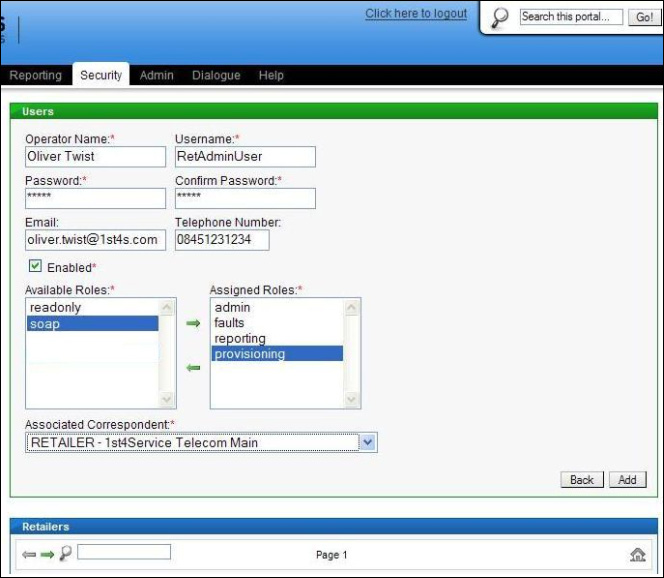Select readonly in Available Roles
This screenshot has height=578, width=664.
click(56, 308)
